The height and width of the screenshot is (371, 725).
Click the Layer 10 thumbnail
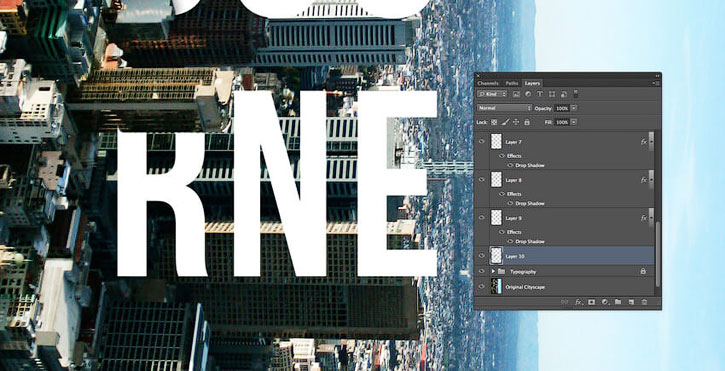[x=496, y=255]
